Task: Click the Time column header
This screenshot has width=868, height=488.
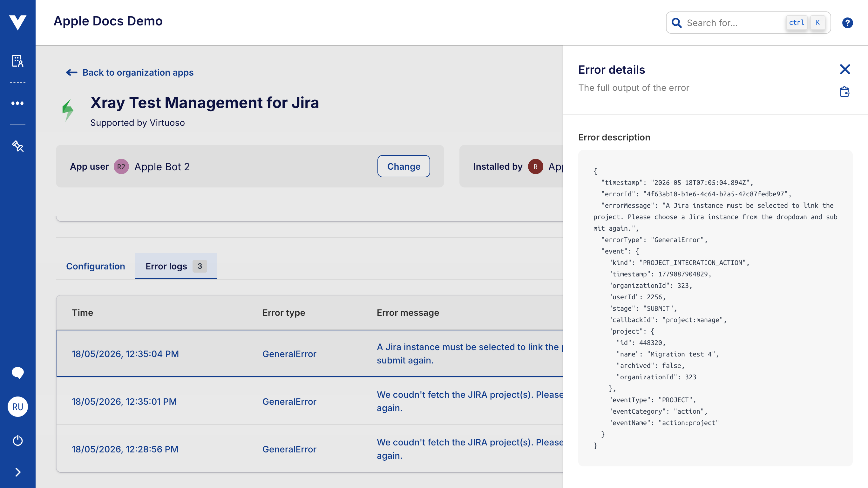Action: (x=83, y=313)
